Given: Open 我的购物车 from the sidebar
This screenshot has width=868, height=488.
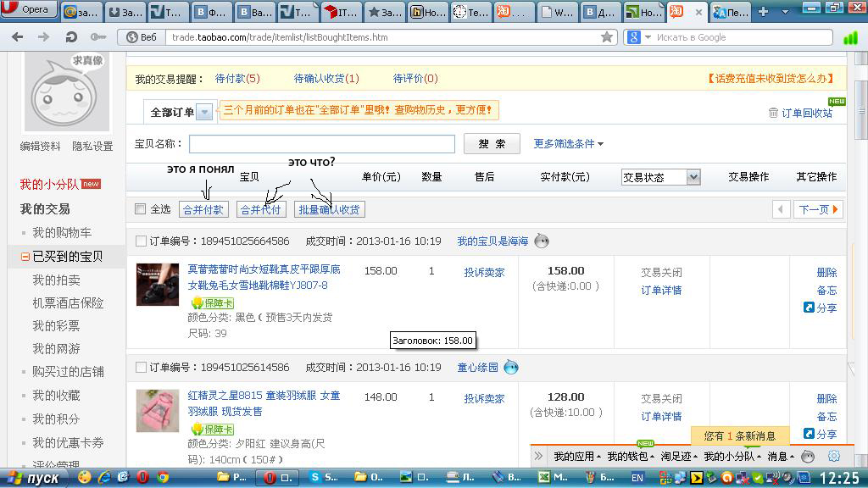Looking at the screenshot, I should (x=62, y=232).
